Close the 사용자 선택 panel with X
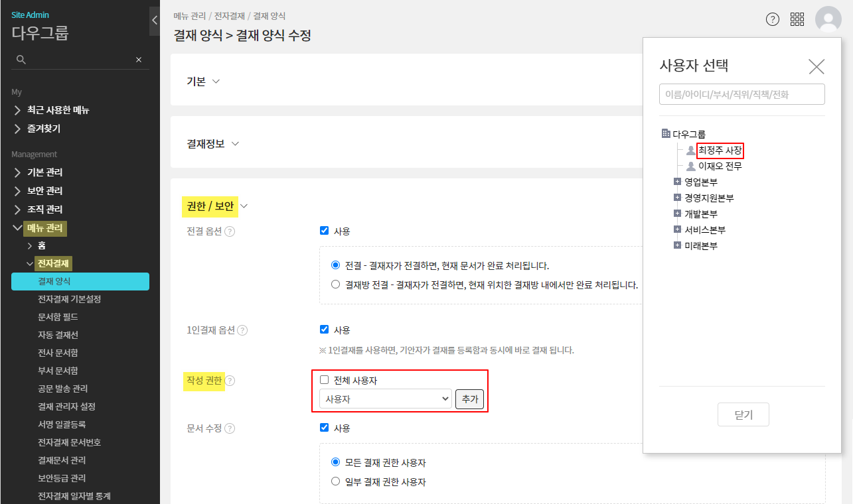This screenshot has height=504, width=853. 816,66
